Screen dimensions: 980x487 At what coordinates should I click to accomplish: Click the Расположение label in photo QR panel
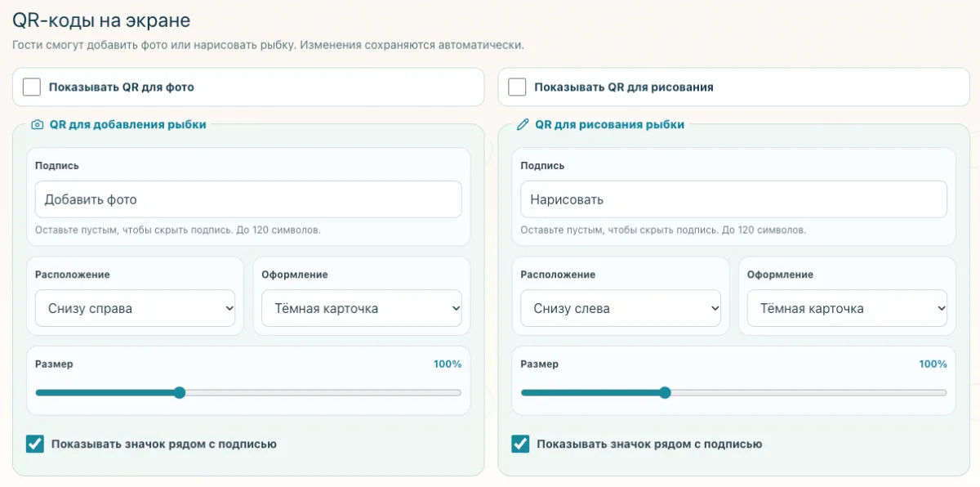pyautogui.click(x=73, y=275)
